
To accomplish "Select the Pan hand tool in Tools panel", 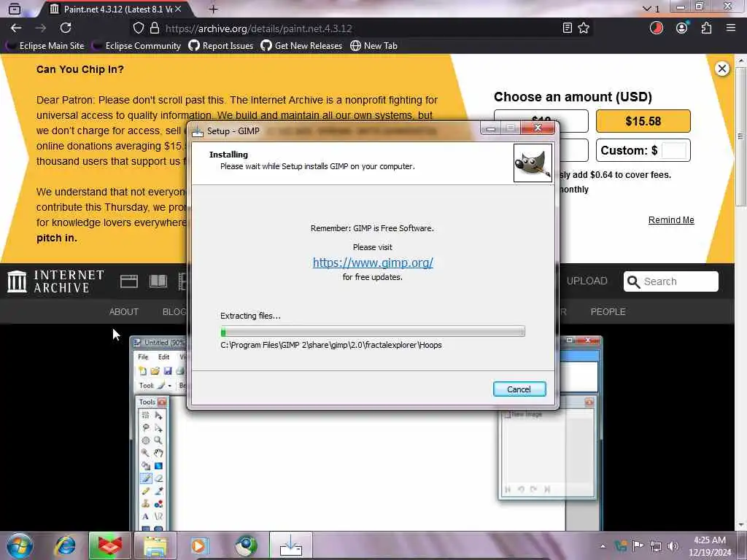I will pyautogui.click(x=158, y=453).
